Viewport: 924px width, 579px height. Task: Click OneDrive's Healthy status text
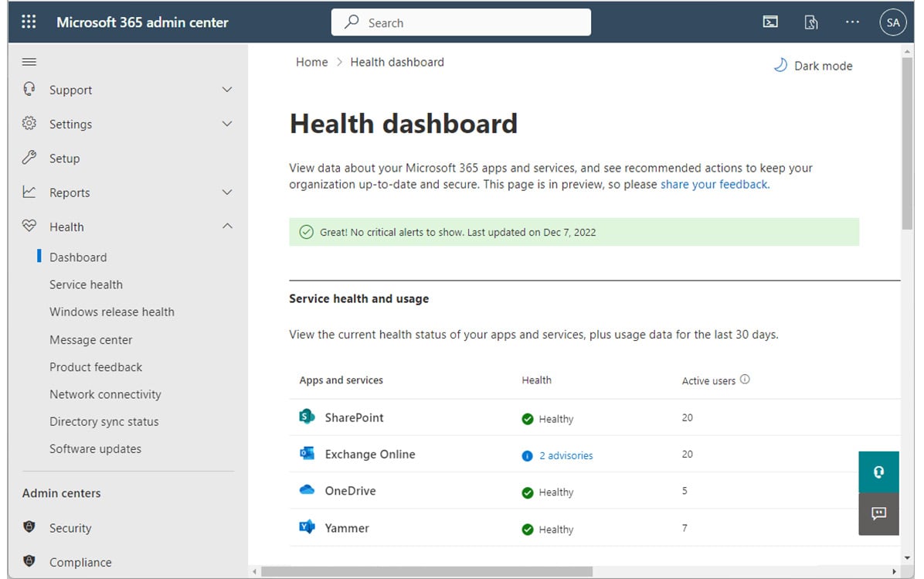point(555,492)
